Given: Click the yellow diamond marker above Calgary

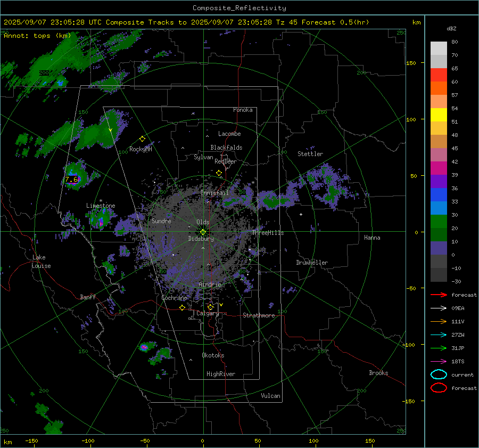Looking at the screenshot, I should [x=210, y=307].
